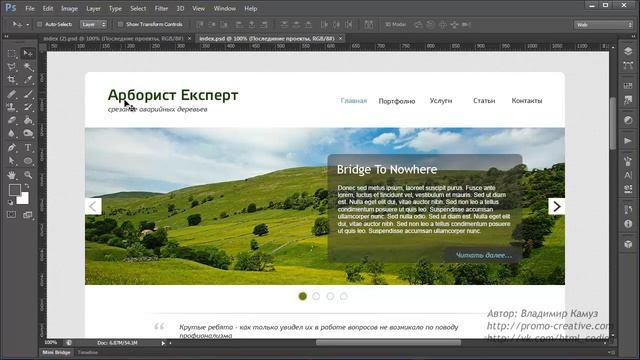
Task: Enable the Auto-Select checkbox
Action: tap(40, 24)
